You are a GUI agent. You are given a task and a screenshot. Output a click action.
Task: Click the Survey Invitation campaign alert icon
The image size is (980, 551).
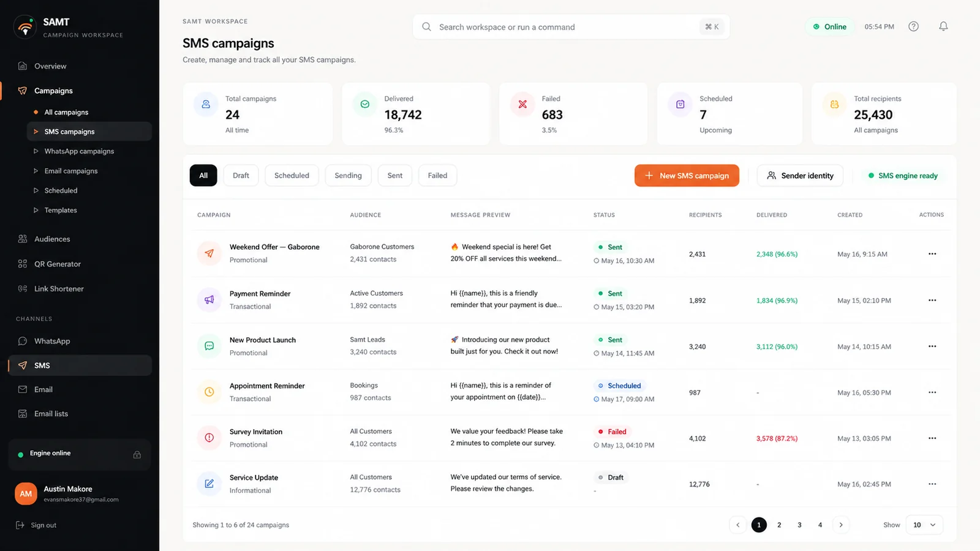pos(209,438)
